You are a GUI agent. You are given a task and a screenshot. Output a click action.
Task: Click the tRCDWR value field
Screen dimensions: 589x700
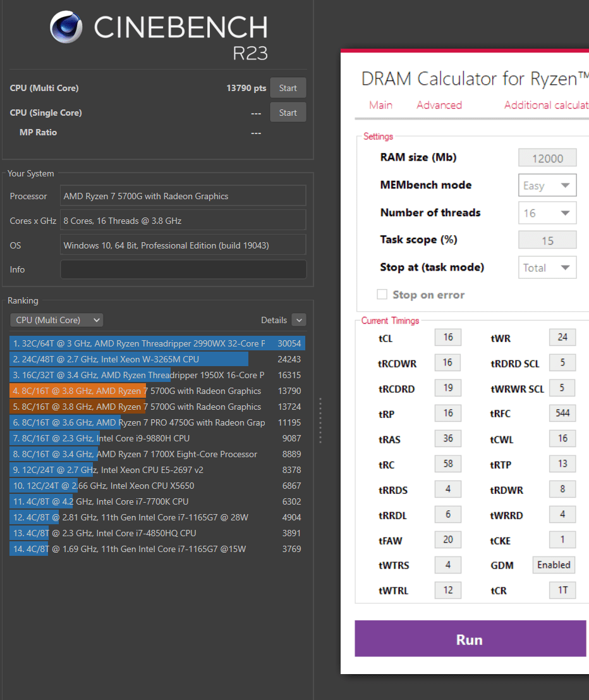[x=447, y=362]
